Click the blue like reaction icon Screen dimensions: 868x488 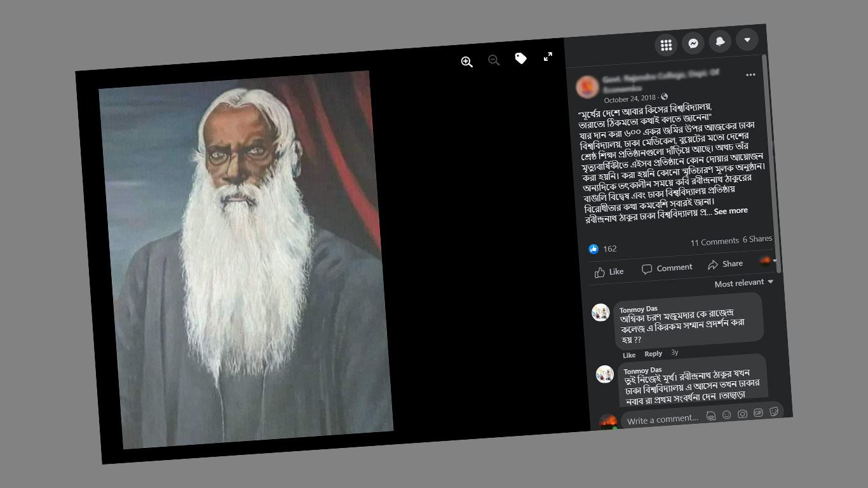point(593,249)
